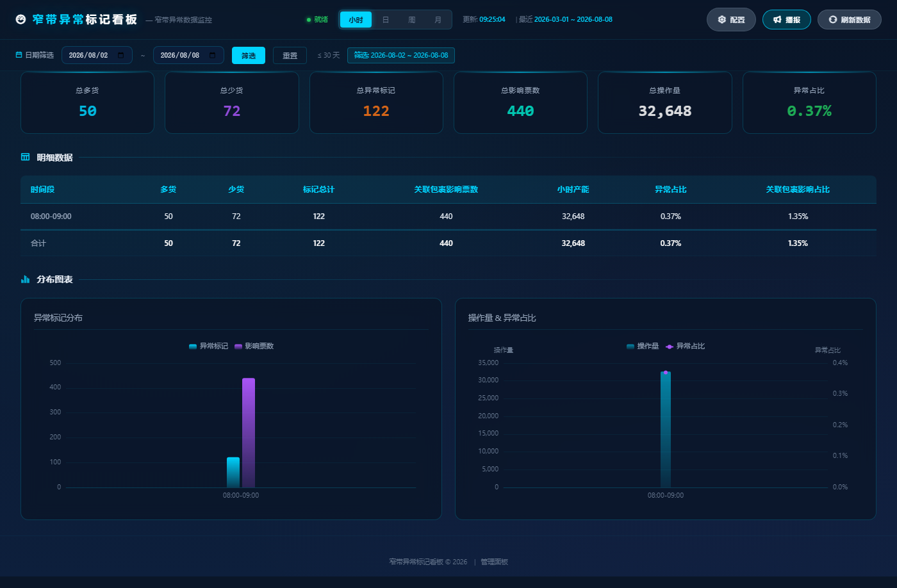The height and width of the screenshot is (588, 897).
Task: Click the gear icon in 配置 button
Action: coord(722,20)
